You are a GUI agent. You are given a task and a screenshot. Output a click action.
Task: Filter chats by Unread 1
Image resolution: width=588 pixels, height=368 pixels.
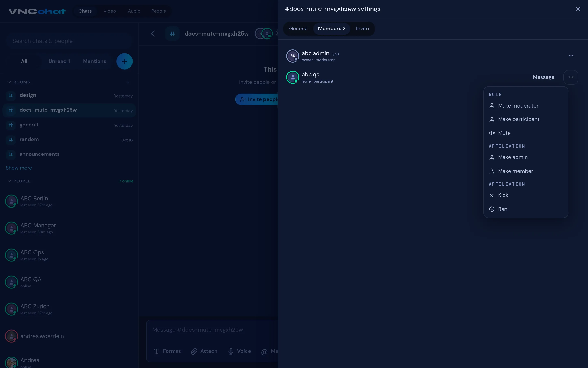(x=59, y=61)
